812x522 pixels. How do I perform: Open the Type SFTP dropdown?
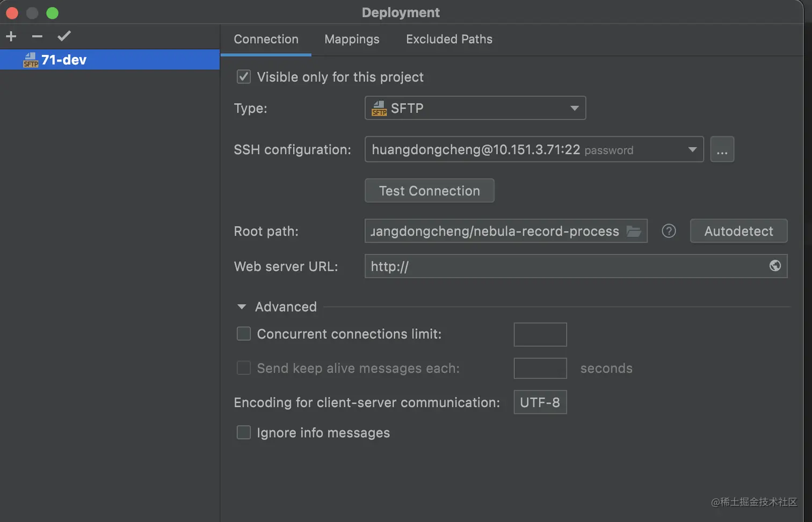click(475, 108)
